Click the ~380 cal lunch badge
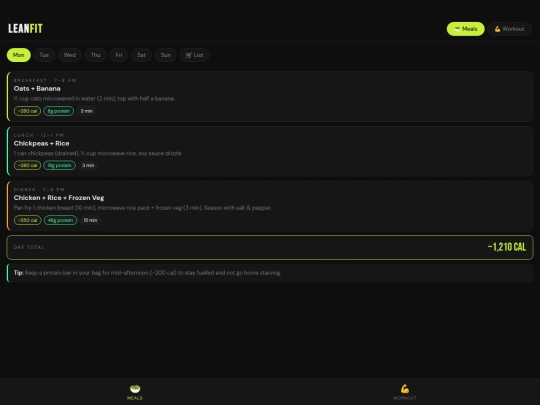The height and width of the screenshot is (405, 540). coord(27,165)
